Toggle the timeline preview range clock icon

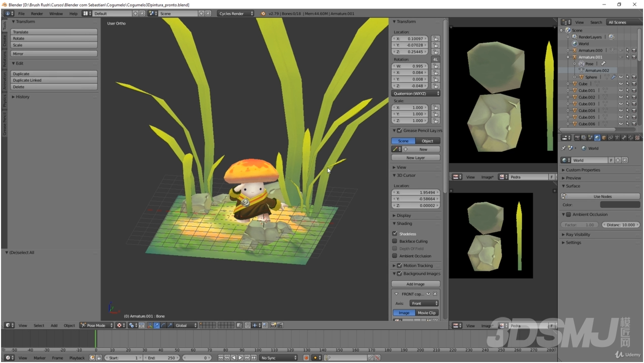pyautogui.click(x=92, y=357)
